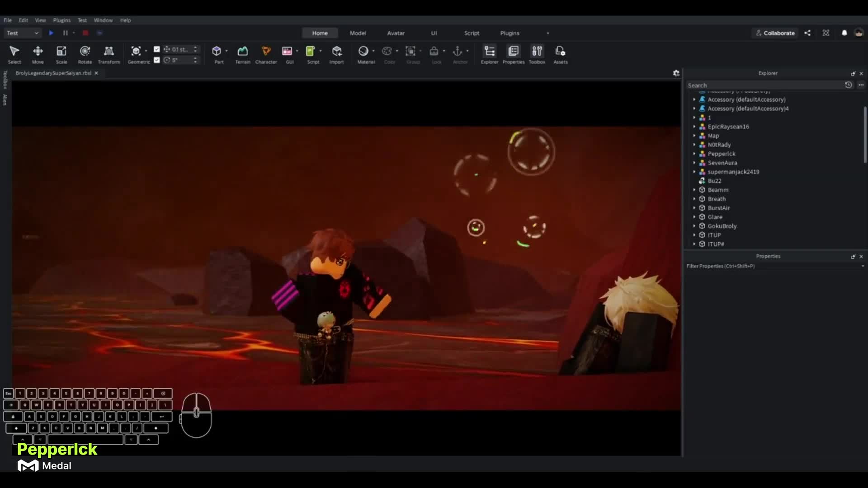868x488 pixels.
Task: Choose the Scale tool
Action: (61, 55)
